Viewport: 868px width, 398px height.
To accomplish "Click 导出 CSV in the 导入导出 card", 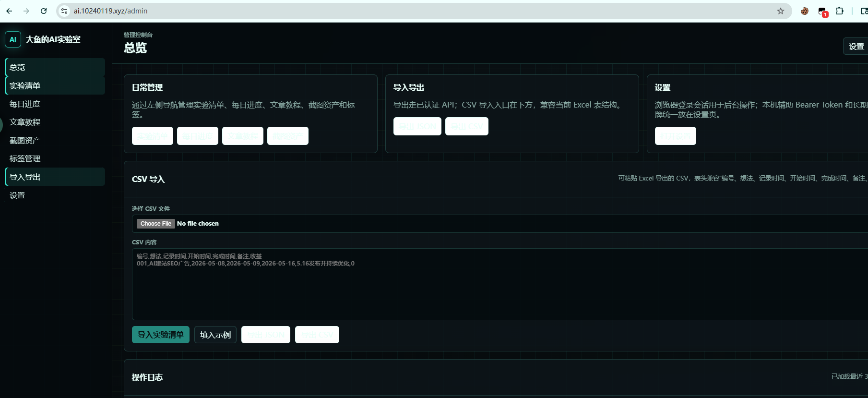I will 467,126.
